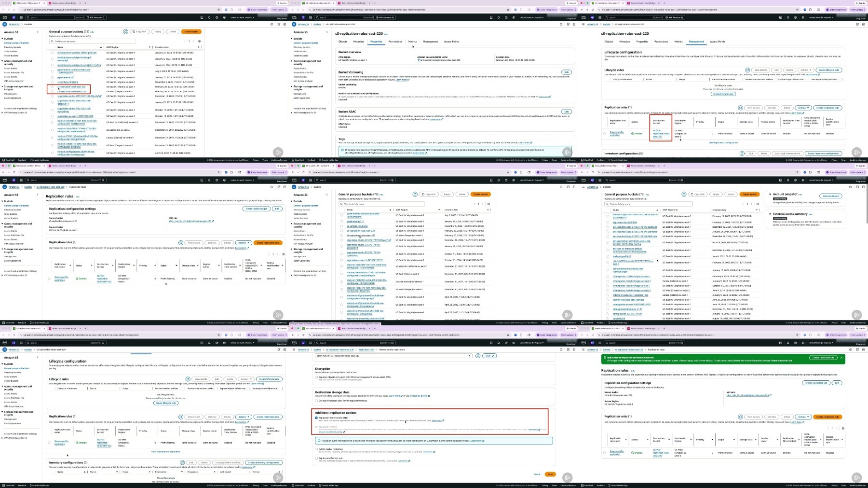This screenshot has width=868, height=488.
Task: Open bucket table preferences gear in top-left window
Action: [200, 41]
